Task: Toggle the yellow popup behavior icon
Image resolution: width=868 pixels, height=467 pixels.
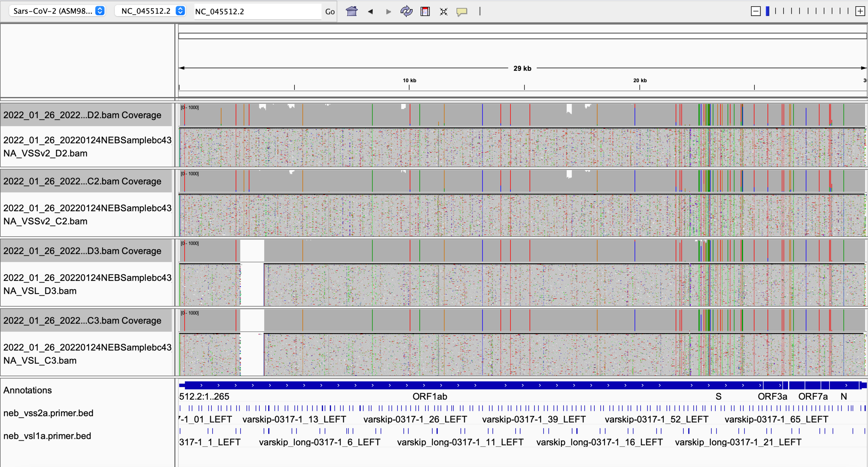Action: 462,11
